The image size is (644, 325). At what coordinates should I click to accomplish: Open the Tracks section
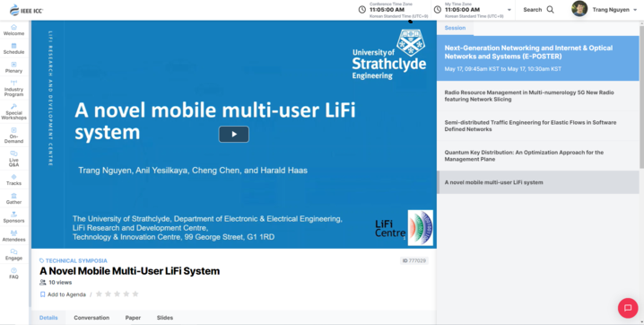(14, 180)
